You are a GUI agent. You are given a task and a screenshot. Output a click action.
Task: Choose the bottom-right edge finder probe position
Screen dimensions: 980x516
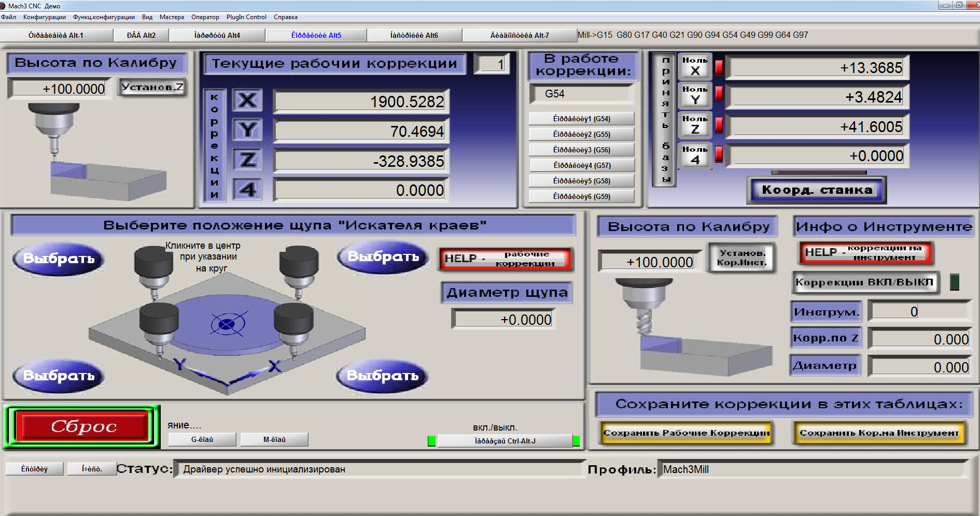tap(382, 376)
